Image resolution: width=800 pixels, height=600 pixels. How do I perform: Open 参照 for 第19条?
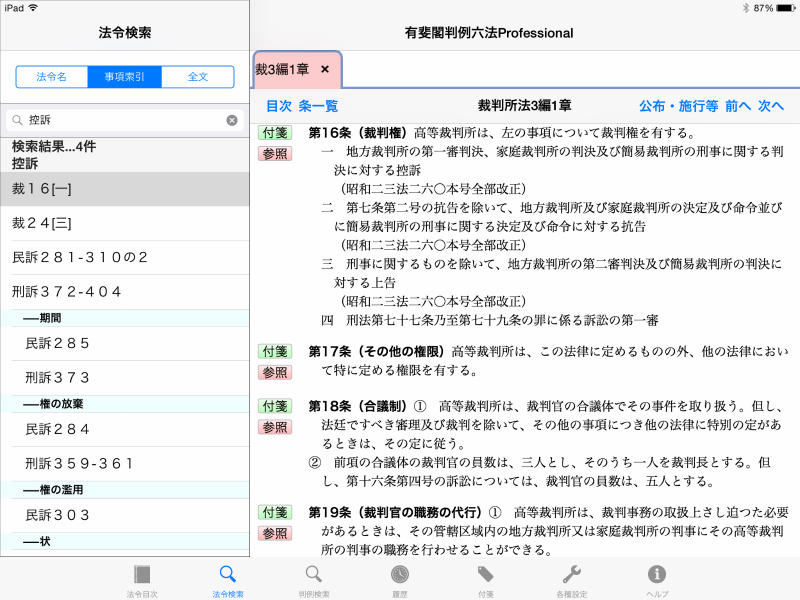(x=275, y=533)
